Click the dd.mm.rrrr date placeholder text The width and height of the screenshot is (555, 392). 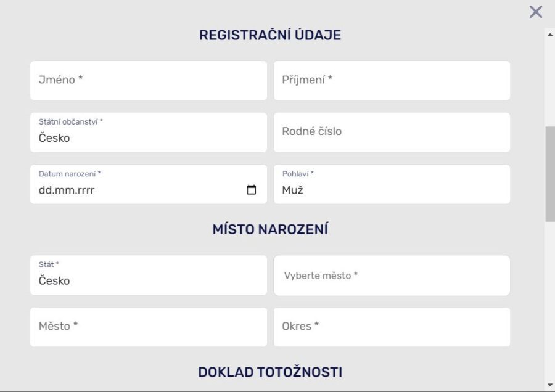point(67,190)
